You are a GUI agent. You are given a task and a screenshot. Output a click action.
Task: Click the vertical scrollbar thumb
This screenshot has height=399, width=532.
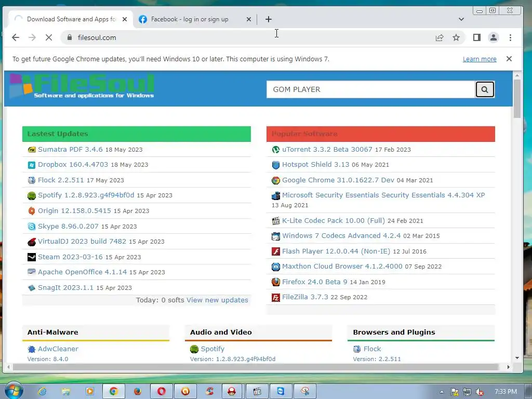click(x=517, y=98)
